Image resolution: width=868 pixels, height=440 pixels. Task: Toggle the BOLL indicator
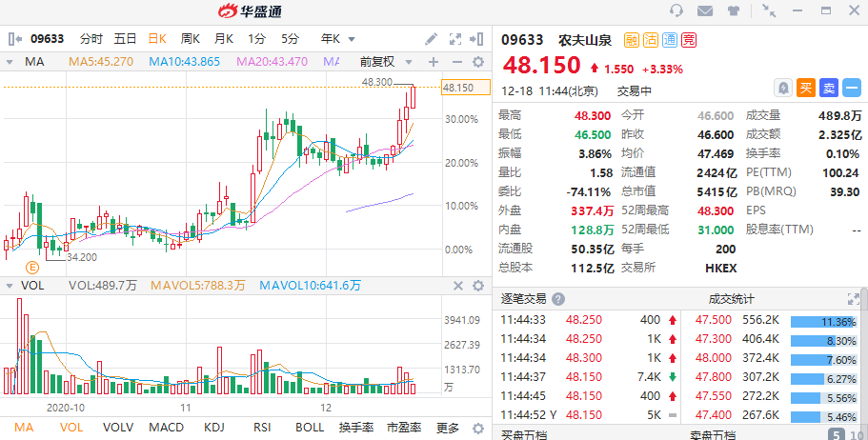click(x=310, y=429)
